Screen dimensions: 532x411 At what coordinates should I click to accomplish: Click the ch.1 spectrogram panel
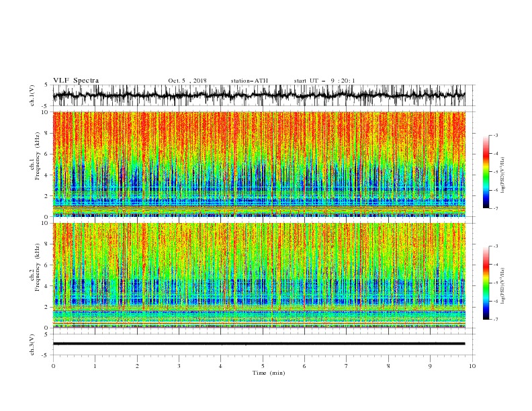coord(259,164)
